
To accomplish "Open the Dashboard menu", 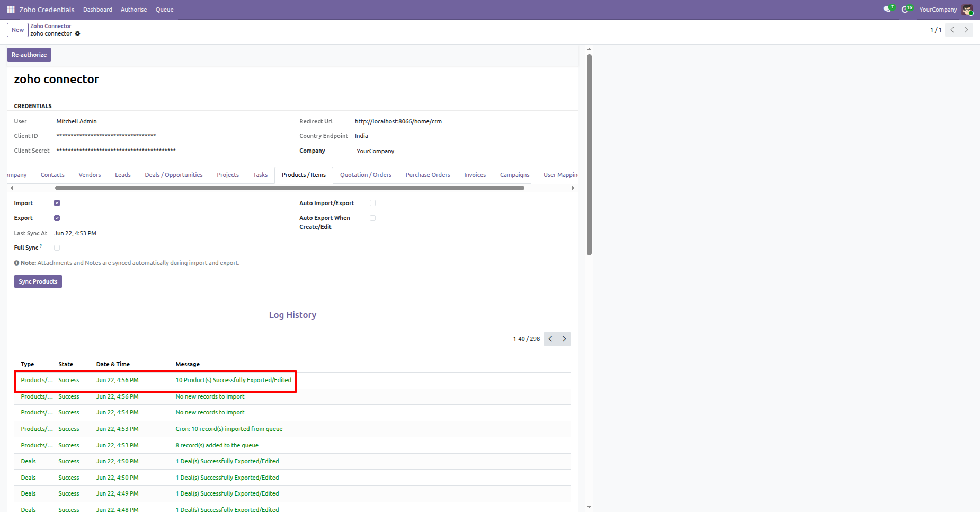I will 97,10.
